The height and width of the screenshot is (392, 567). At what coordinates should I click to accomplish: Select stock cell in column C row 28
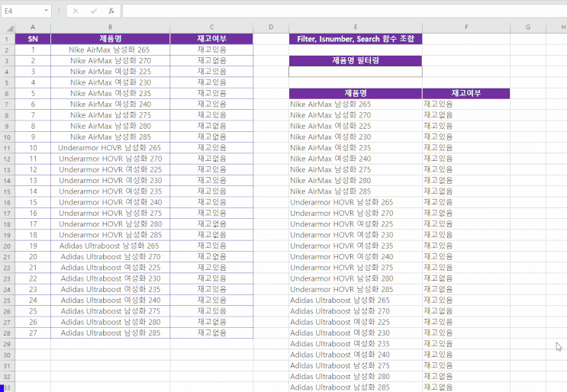coord(211,333)
